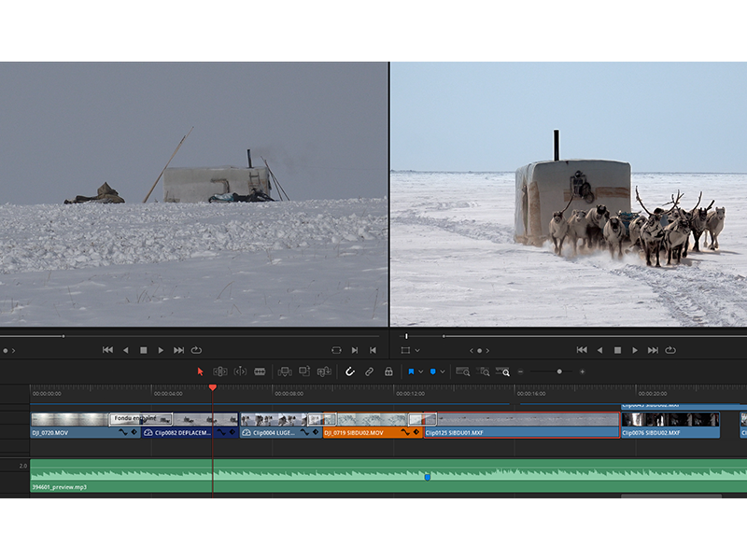This screenshot has width=747, height=560.
Task: Open the marker color dropdown arrow
Action: (443, 371)
